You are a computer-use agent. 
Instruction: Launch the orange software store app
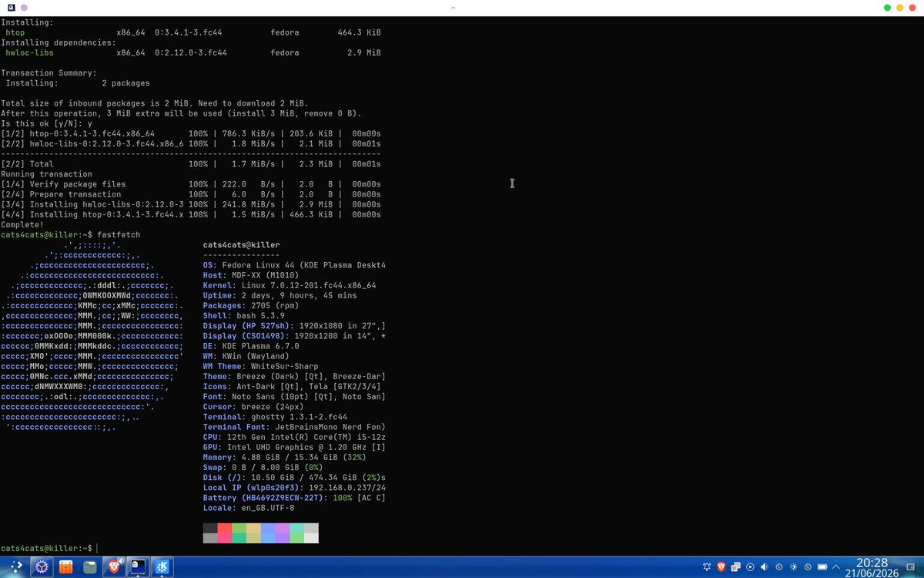[x=66, y=567]
